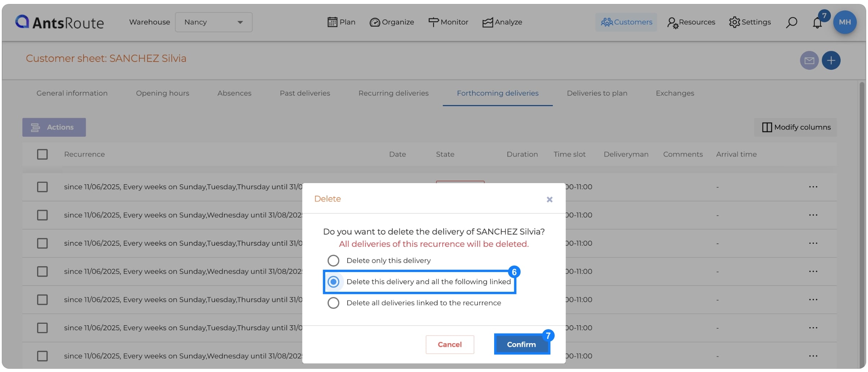
Task: Open the notifications bell
Action: click(x=817, y=23)
